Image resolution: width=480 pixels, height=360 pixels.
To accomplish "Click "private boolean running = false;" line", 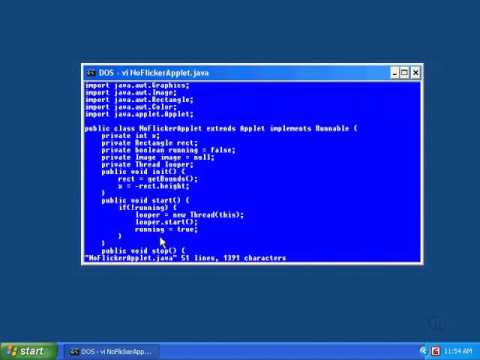I will coord(168,150).
